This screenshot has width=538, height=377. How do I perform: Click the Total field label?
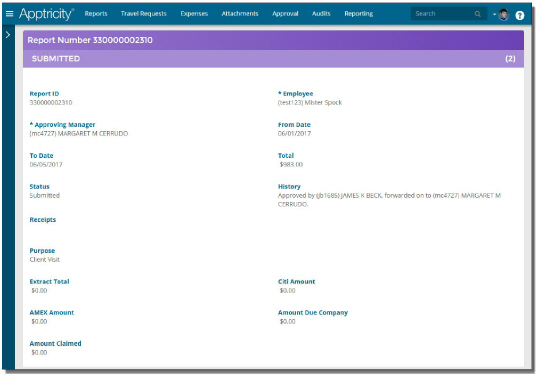[x=286, y=155]
